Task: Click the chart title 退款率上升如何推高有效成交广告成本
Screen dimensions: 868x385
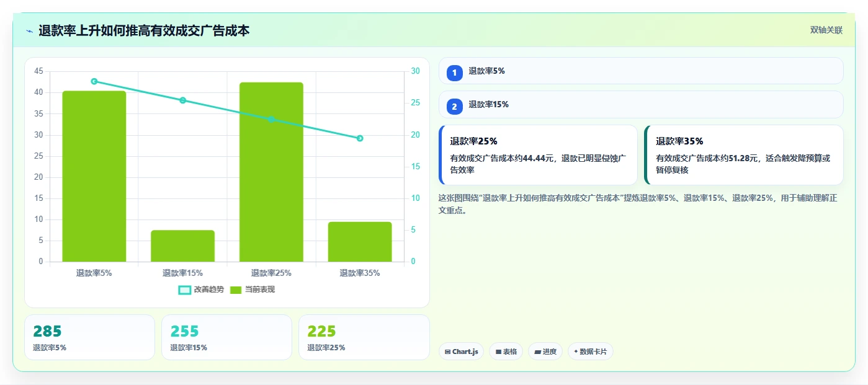Action: (144, 30)
